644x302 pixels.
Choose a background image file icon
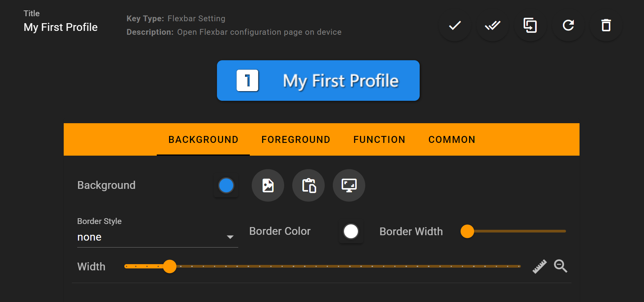point(268,185)
